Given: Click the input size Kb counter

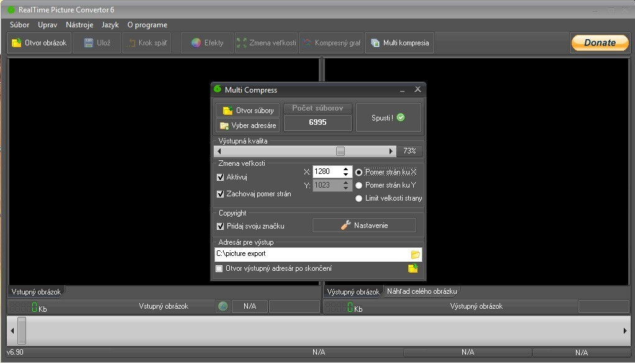Looking at the screenshot, I should [x=29, y=307].
